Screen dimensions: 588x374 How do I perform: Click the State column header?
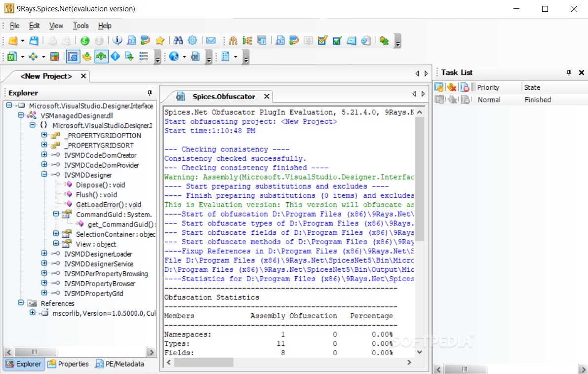532,87
